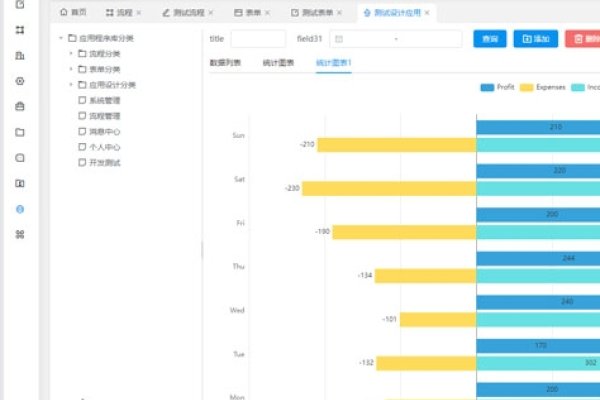Click the folder icon beside 应用程序库分类
600x400 pixels.
tap(72, 38)
